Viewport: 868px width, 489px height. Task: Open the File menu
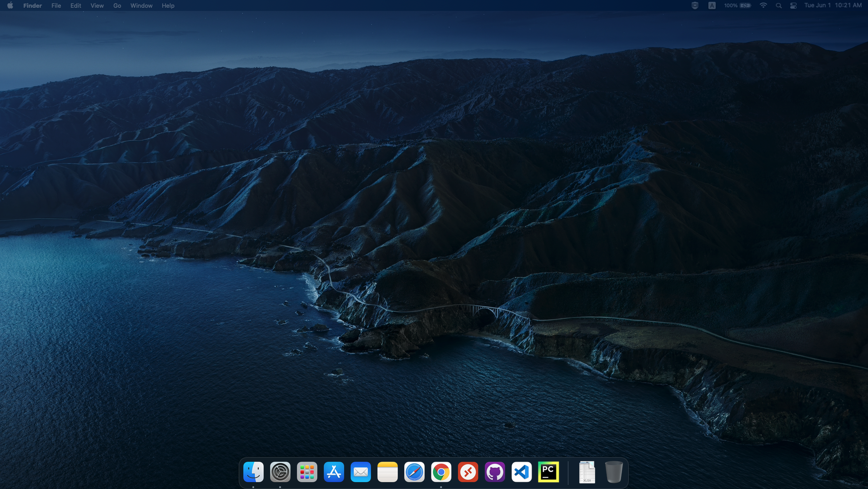(x=56, y=5)
